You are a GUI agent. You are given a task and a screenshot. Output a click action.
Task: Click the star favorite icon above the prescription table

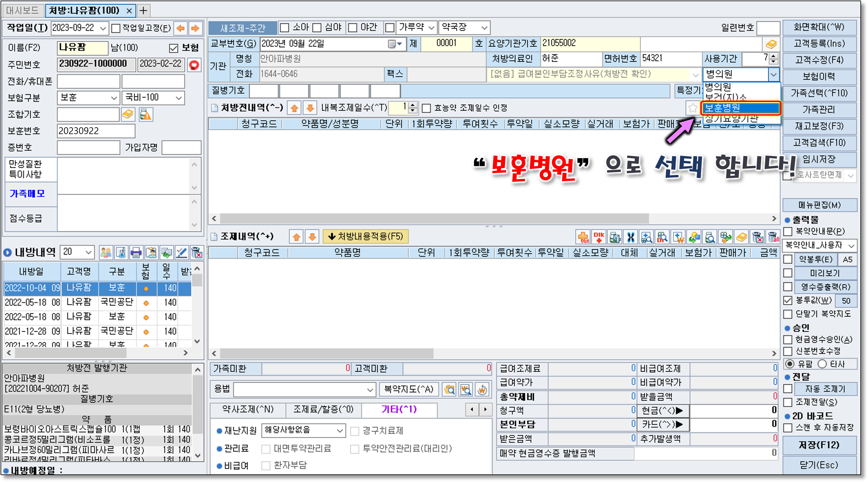click(692, 108)
